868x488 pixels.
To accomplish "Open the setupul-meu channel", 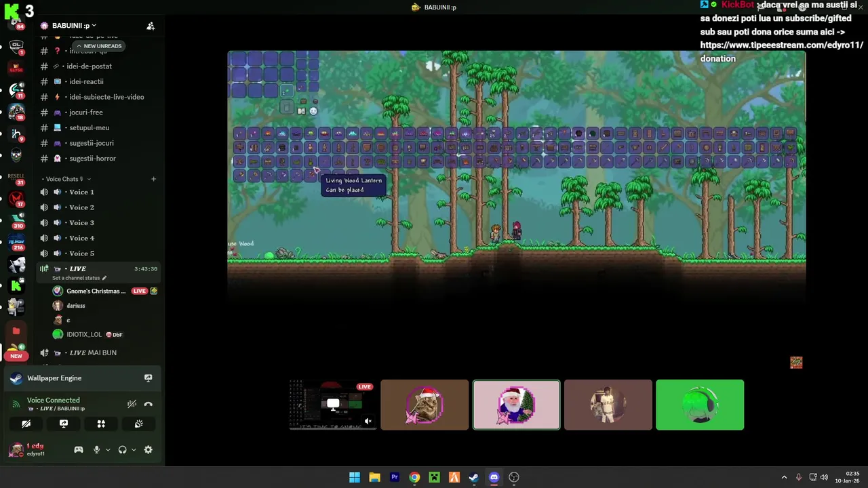I will tap(98, 127).
